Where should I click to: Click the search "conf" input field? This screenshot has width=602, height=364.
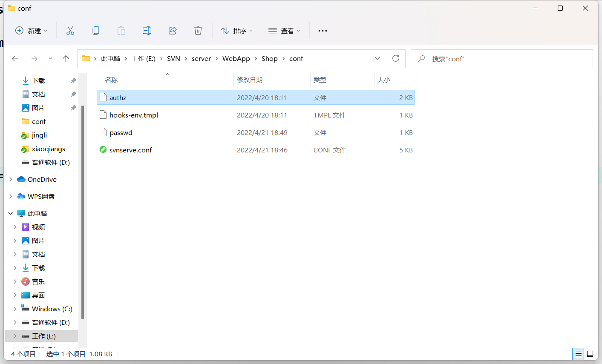click(502, 59)
